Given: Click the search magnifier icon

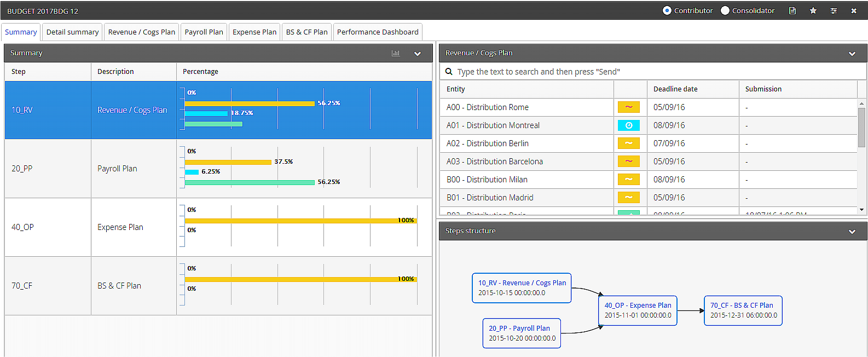Looking at the screenshot, I should tap(449, 72).
